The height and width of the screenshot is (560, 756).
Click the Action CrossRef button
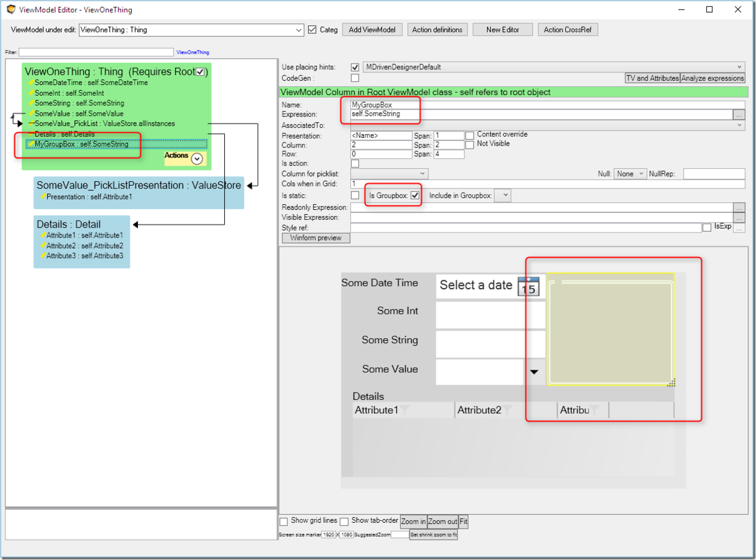(568, 30)
